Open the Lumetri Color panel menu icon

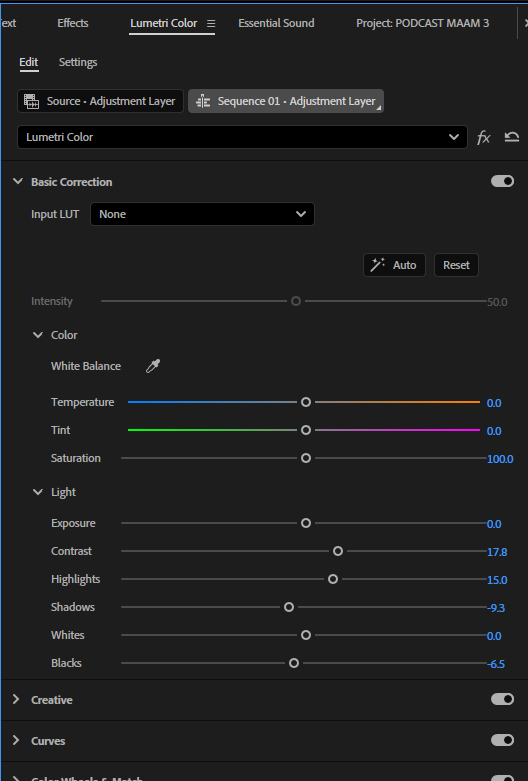coord(211,23)
